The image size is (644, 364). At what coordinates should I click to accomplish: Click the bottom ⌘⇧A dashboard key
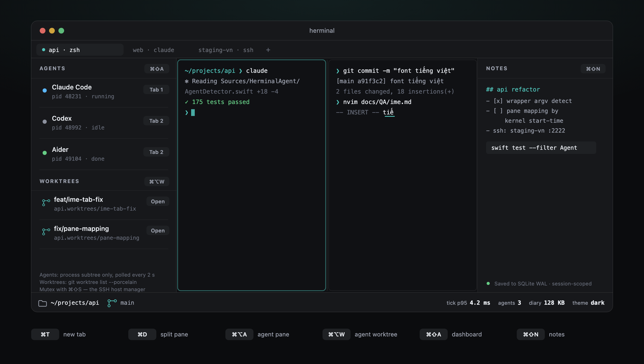(x=434, y=334)
